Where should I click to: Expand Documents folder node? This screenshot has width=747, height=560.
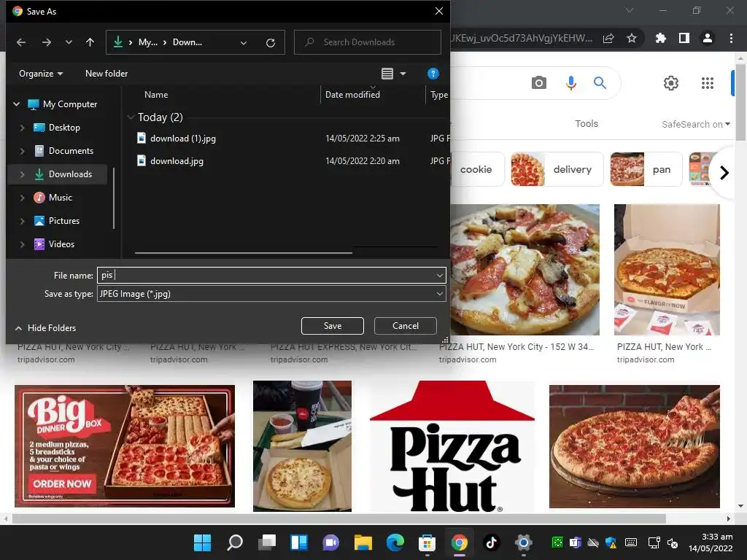click(x=22, y=151)
